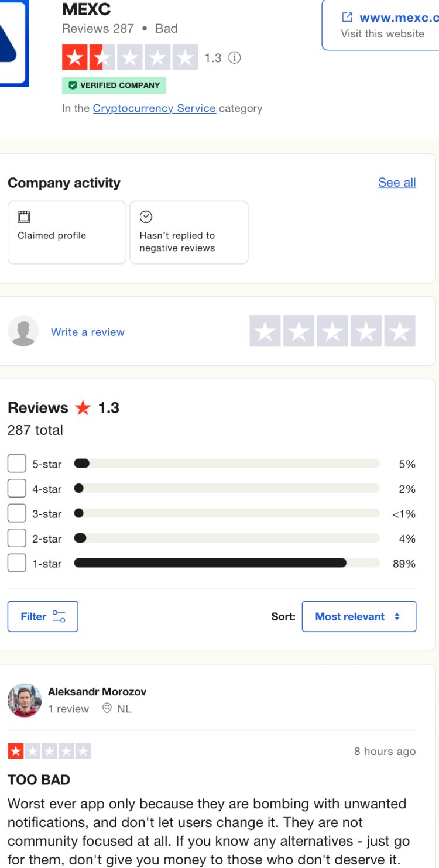This screenshot has width=439, height=868.
Task: Open the Most relevant sort dropdown
Action: pyautogui.click(x=359, y=616)
